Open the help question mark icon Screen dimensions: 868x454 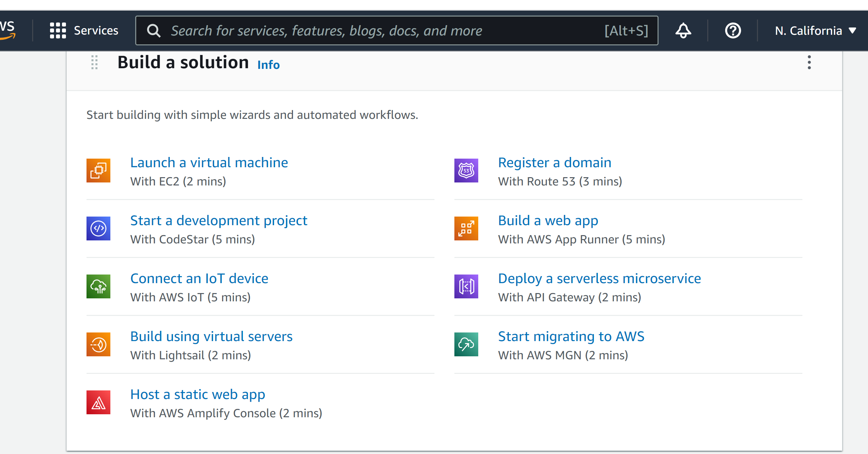(732, 31)
